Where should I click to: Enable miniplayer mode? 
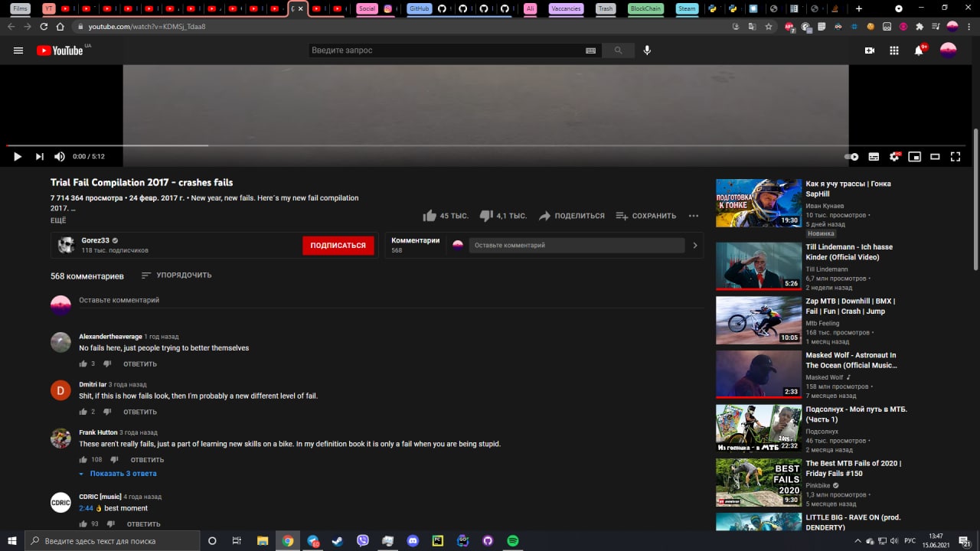tap(914, 156)
